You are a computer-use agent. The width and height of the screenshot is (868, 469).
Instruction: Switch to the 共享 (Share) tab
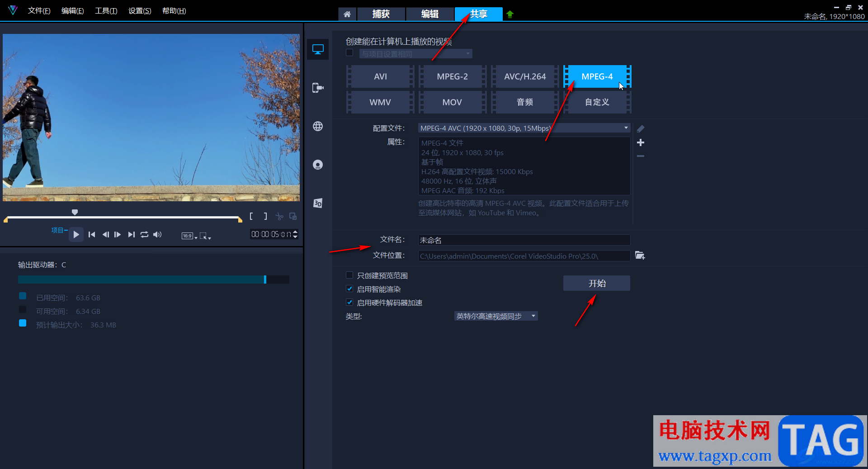tap(478, 14)
